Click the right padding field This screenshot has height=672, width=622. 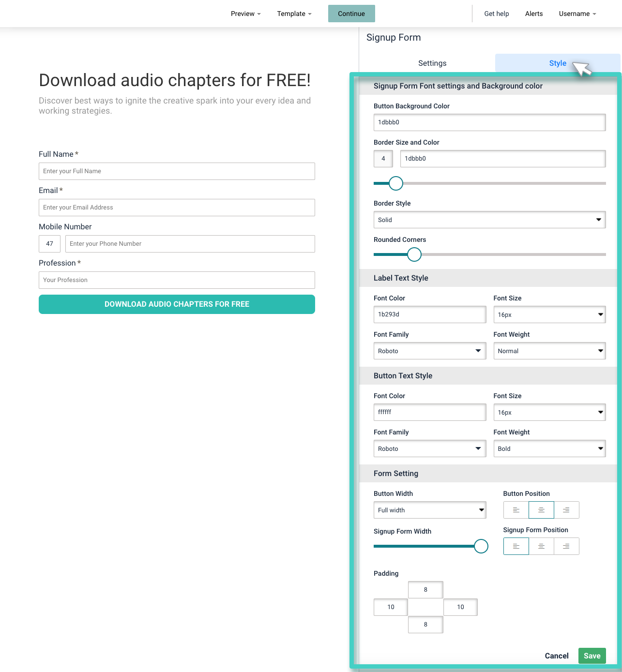pos(460,607)
